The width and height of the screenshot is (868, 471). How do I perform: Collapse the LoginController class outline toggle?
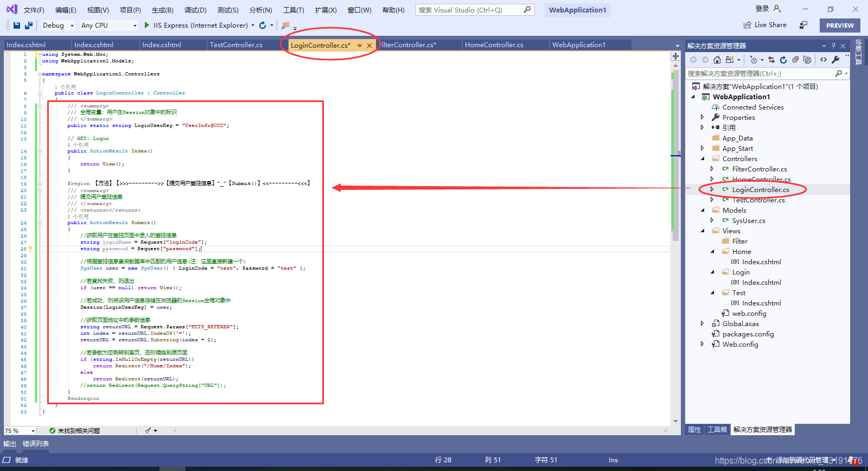coord(40,93)
